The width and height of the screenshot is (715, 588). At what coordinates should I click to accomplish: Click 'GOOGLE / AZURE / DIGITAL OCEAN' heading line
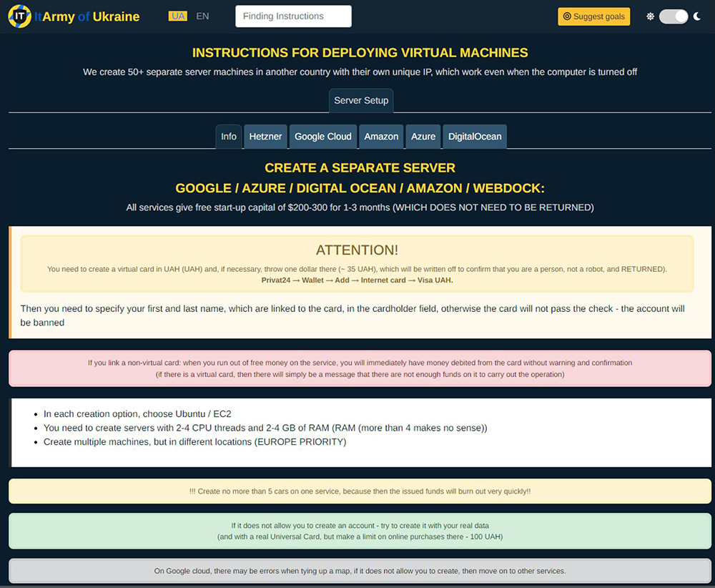pos(360,188)
